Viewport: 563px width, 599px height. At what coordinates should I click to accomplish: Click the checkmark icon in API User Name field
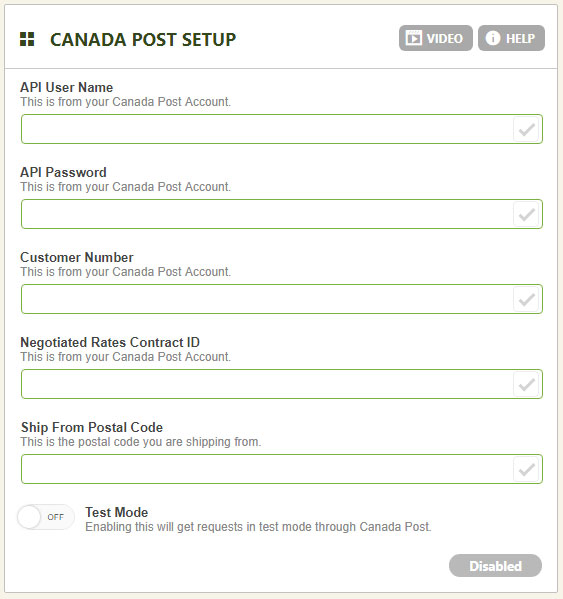pos(526,130)
